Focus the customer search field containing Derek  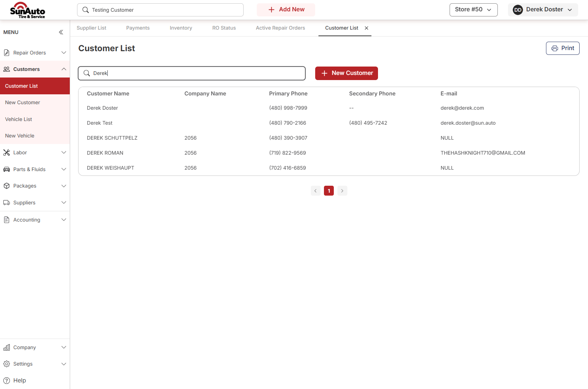pos(192,73)
